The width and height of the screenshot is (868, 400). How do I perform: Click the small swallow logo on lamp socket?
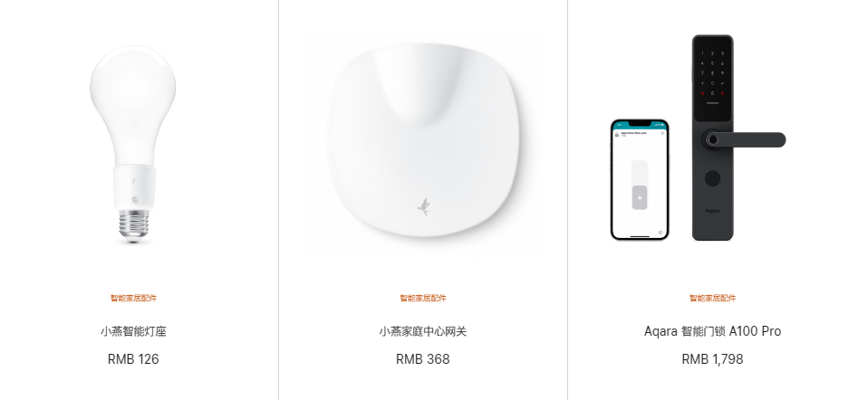tap(133, 180)
